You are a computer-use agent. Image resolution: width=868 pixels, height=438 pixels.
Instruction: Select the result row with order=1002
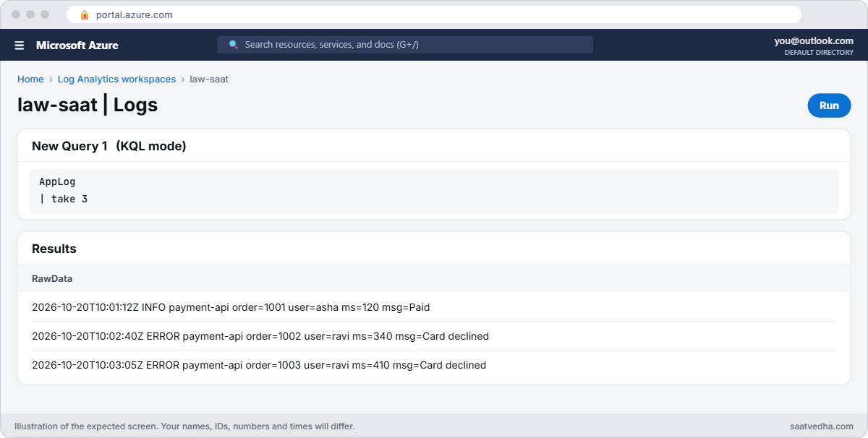click(434, 336)
